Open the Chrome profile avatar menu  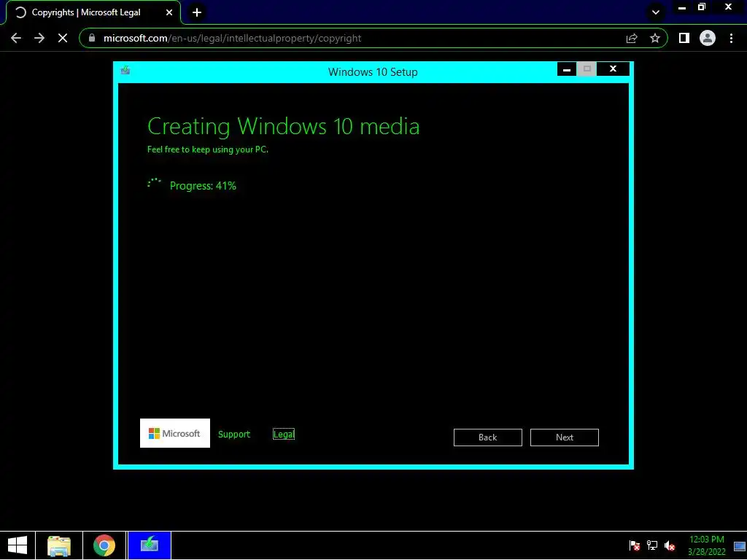(x=708, y=38)
